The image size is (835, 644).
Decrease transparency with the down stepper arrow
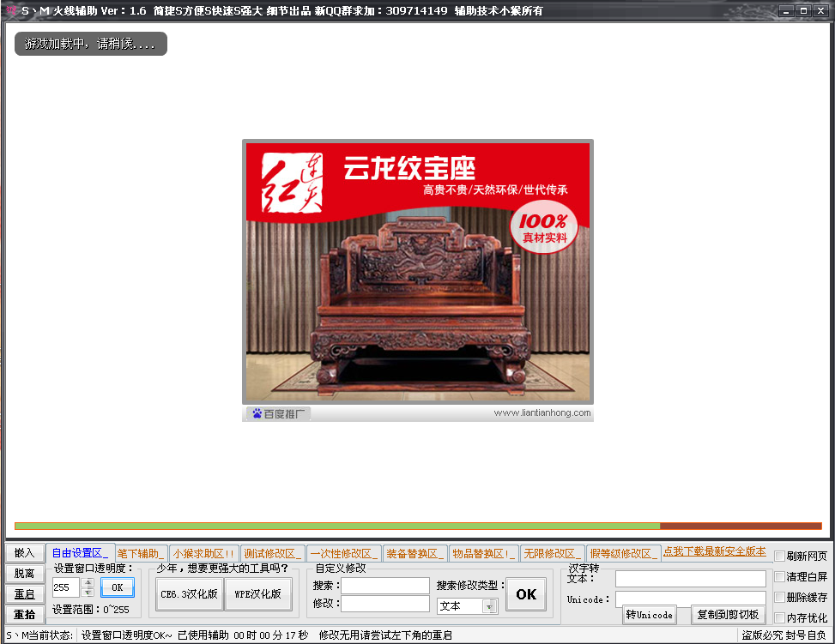(88, 593)
